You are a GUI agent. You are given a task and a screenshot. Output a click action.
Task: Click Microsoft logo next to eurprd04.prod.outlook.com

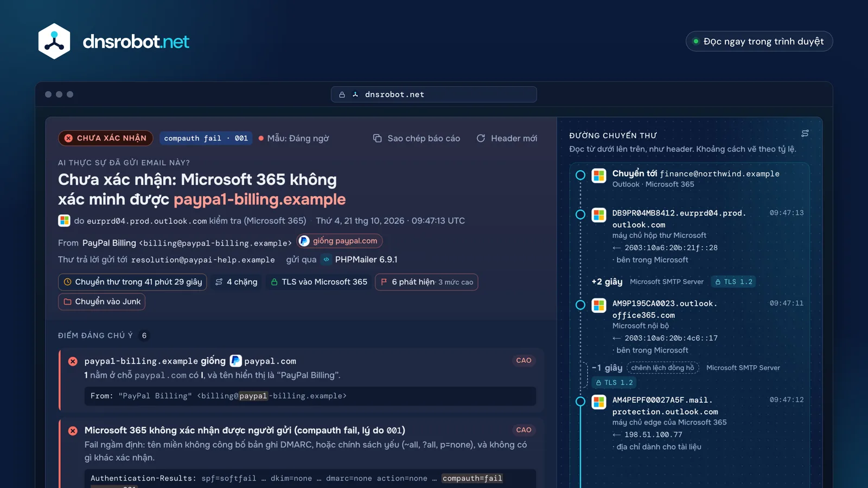(64, 221)
